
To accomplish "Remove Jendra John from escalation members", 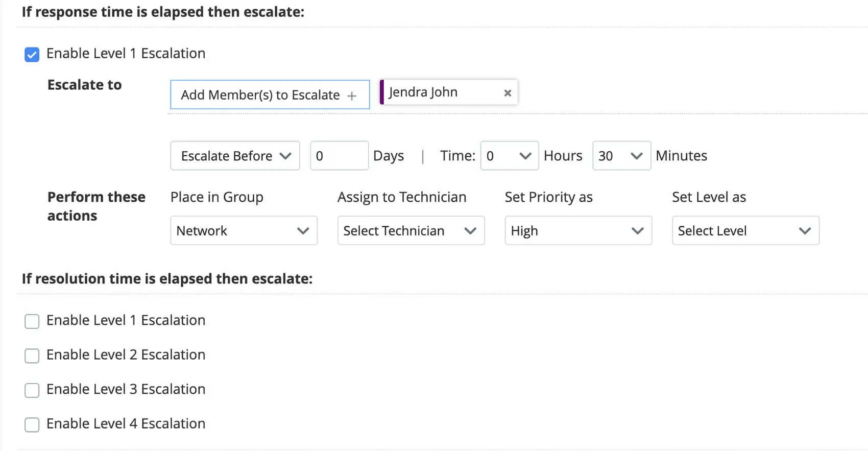I will point(507,93).
